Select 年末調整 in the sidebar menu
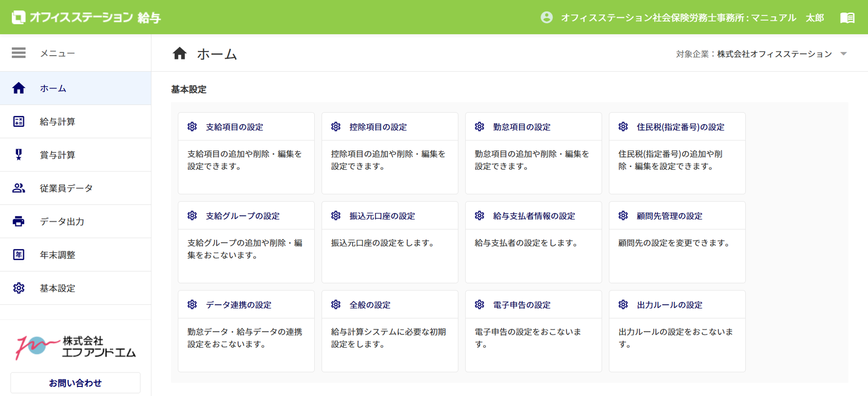The height and width of the screenshot is (396, 868). [x=76, y=254]
